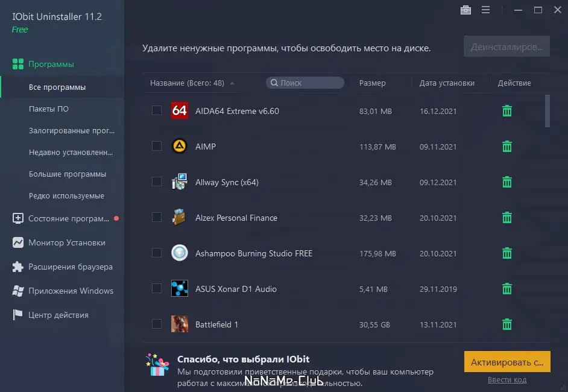Sort list by Размер column header
568x392 pixels.
(x=373, y=83)
